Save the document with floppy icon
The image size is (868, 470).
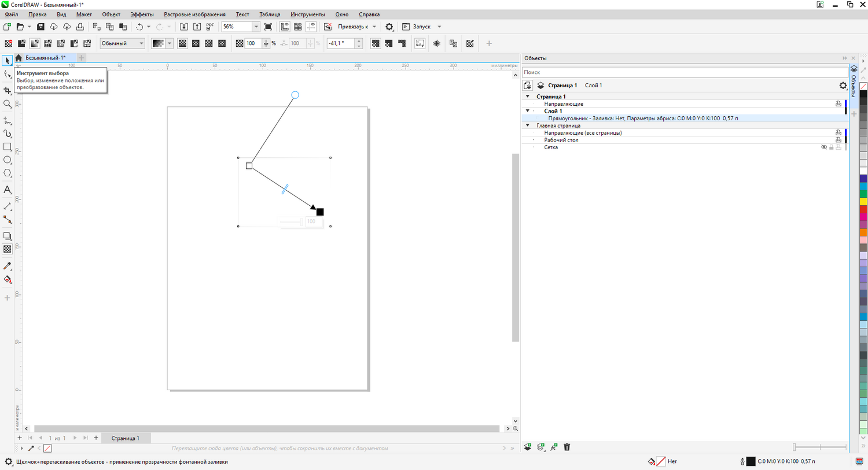tap(41, 27)
